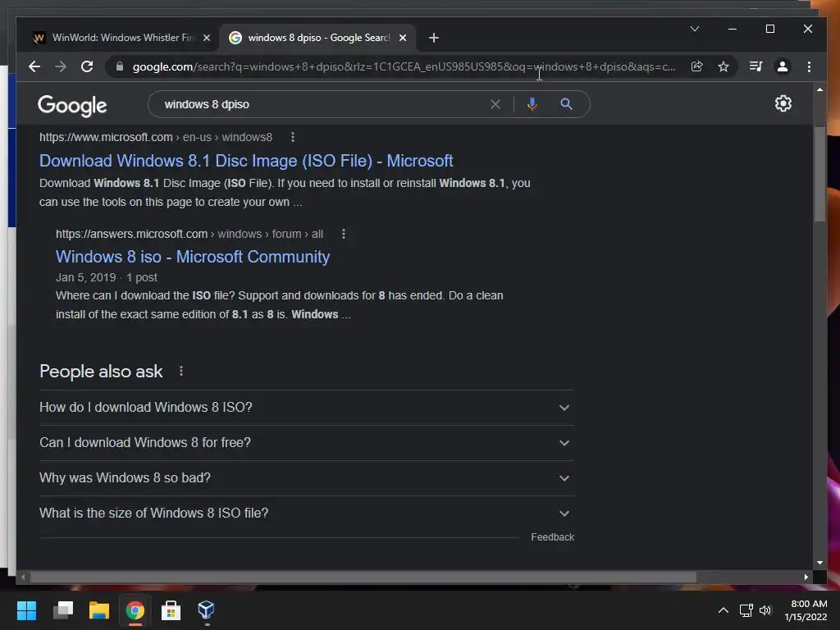
Task: Open Task View on the taskbar
Action: click(x=62, y=610)
